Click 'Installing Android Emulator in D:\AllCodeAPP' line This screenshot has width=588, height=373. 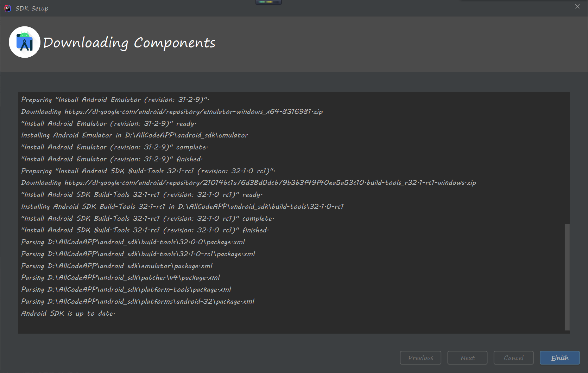[x=134, y=135]
